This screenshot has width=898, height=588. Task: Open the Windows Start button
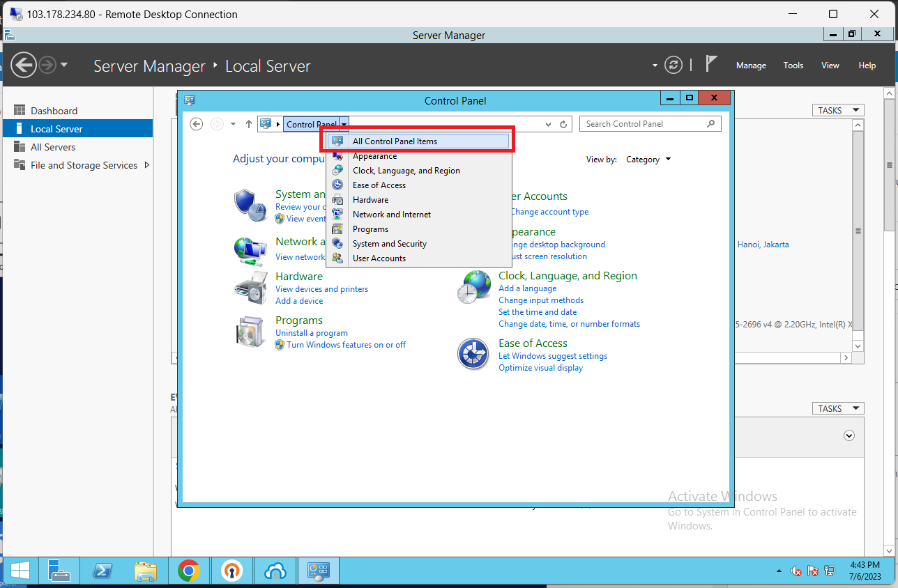tap(20, 572)
